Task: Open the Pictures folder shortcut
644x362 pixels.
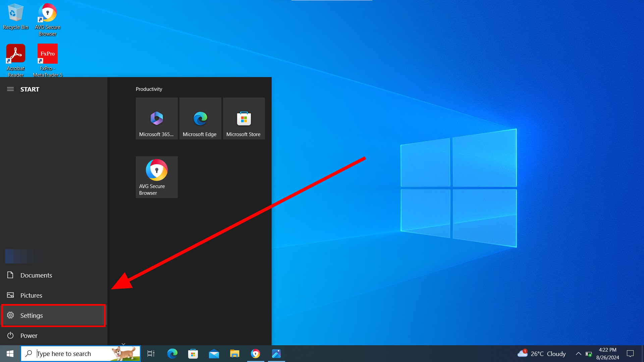Action: point(31,295)
